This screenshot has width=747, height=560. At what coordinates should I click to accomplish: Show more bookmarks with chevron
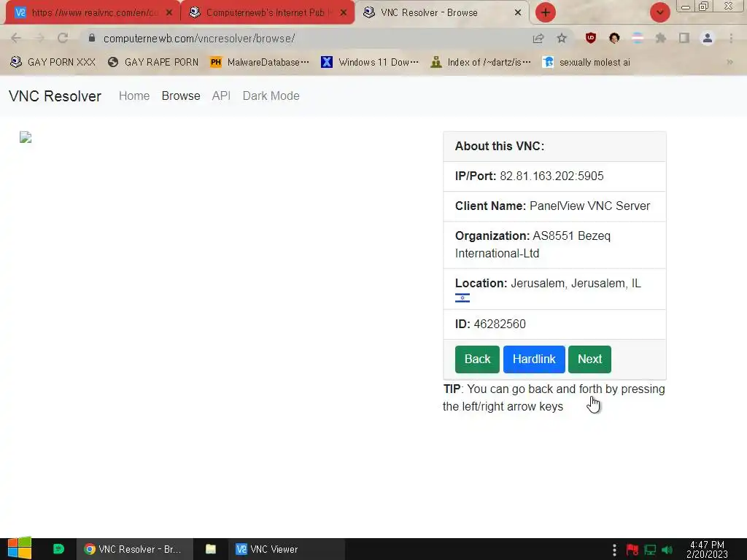tap(729, 62)
